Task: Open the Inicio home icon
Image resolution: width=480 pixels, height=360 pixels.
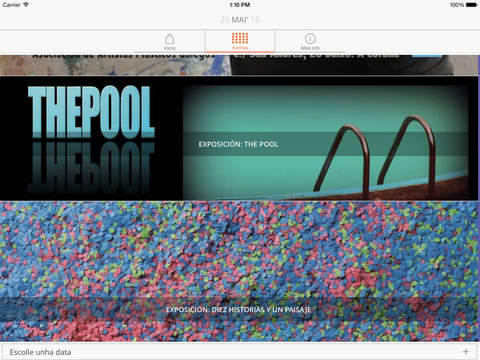Action: [x=169, y=39]
